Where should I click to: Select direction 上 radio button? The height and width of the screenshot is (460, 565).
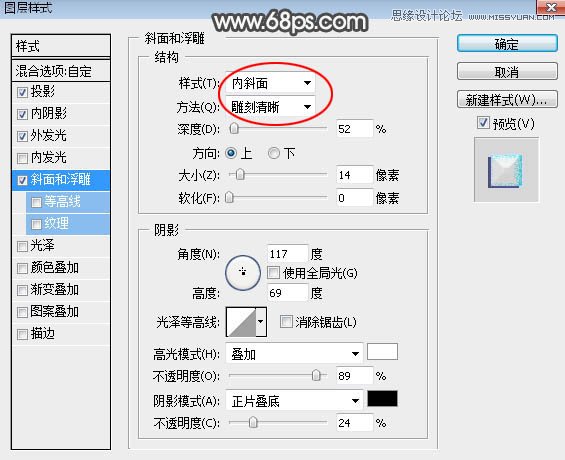[231, 153]
